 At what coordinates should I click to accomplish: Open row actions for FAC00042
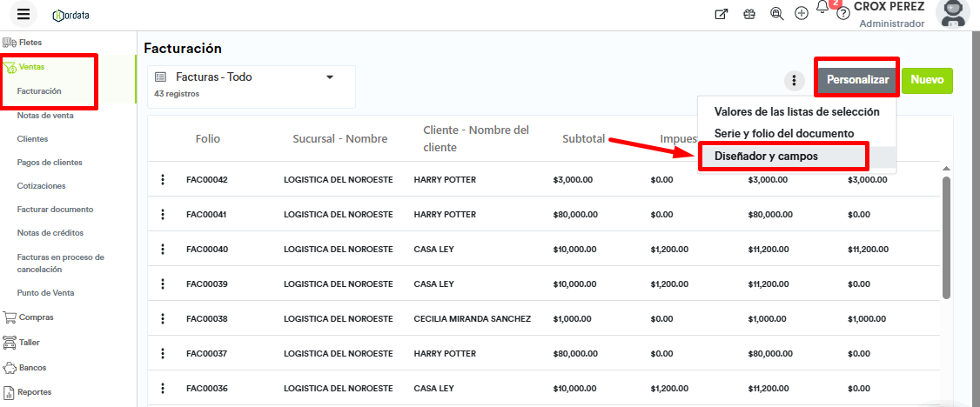162,179
